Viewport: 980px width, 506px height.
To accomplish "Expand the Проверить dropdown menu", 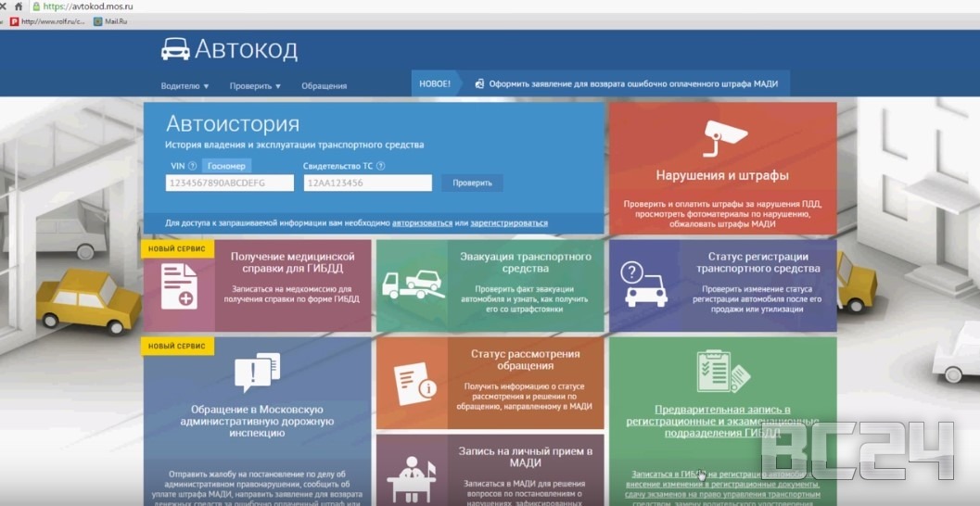I will 255,86.
